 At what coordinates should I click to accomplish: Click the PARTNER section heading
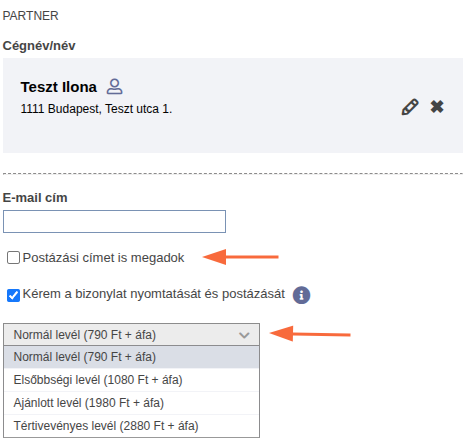[x=31, y=16]
